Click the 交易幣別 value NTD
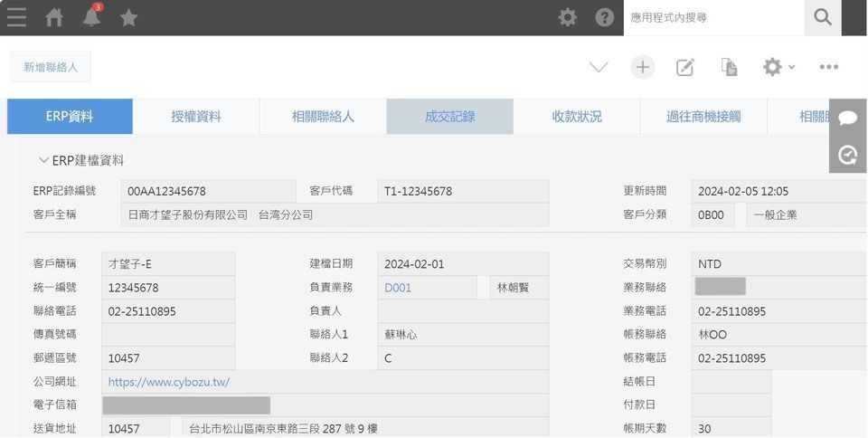 point(778,264)
